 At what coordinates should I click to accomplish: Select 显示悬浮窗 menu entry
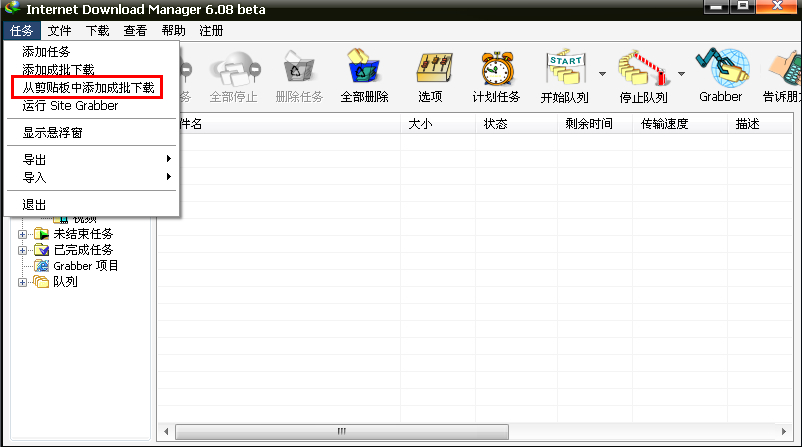(92, 132)
